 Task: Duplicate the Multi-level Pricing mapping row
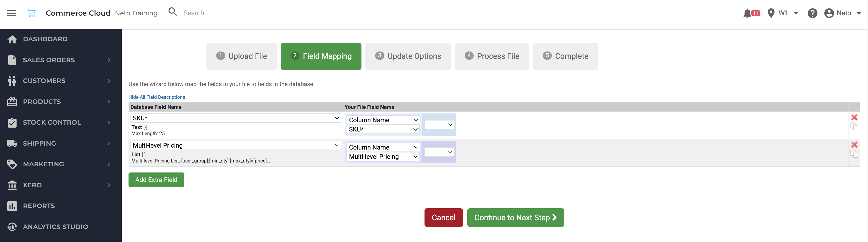(x=854, y=154)
